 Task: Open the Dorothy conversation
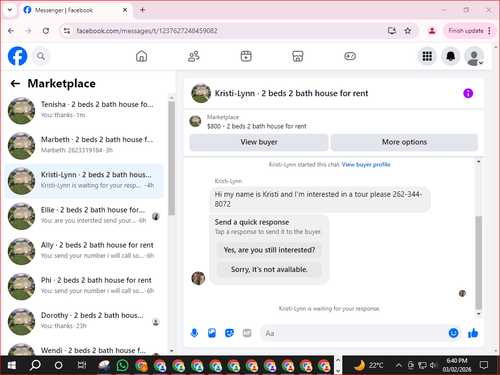point(84,321)
